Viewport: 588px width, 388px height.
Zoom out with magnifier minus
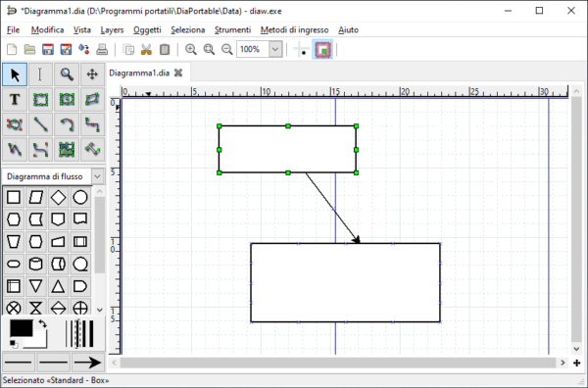coord(227,50)
